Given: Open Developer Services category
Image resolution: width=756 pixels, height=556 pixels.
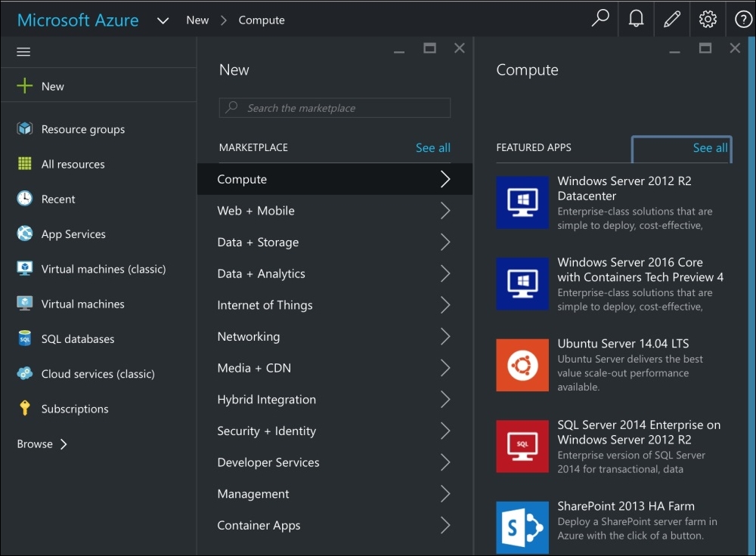Looking at the screenshot, I should coord(335,462).
